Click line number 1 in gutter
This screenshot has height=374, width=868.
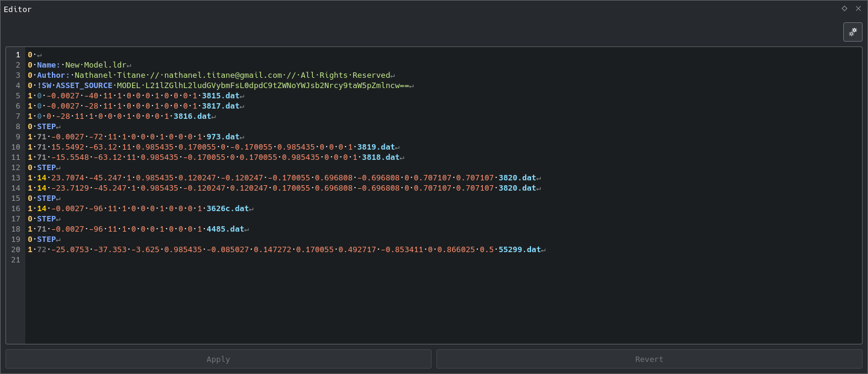[x=18, y=55]
